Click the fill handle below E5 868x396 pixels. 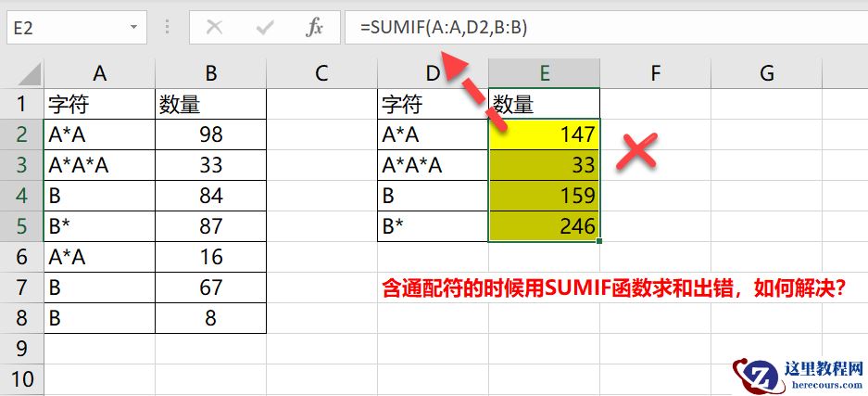click(x=599, y=241)
